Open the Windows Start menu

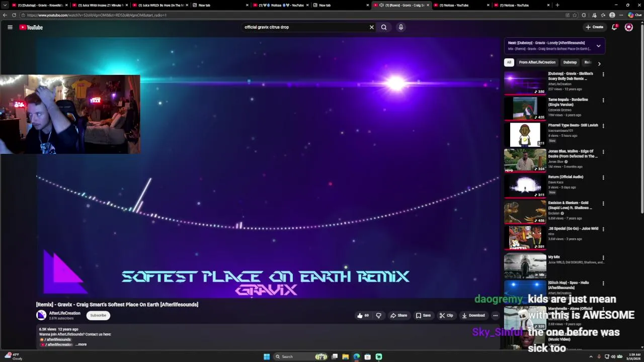click(267, 356)
